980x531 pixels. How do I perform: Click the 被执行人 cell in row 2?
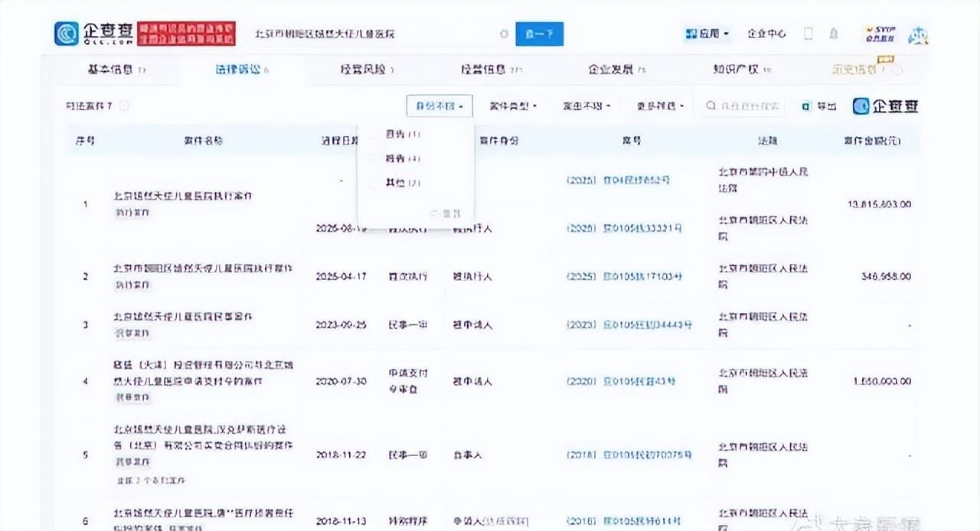[x=472, y=276]
